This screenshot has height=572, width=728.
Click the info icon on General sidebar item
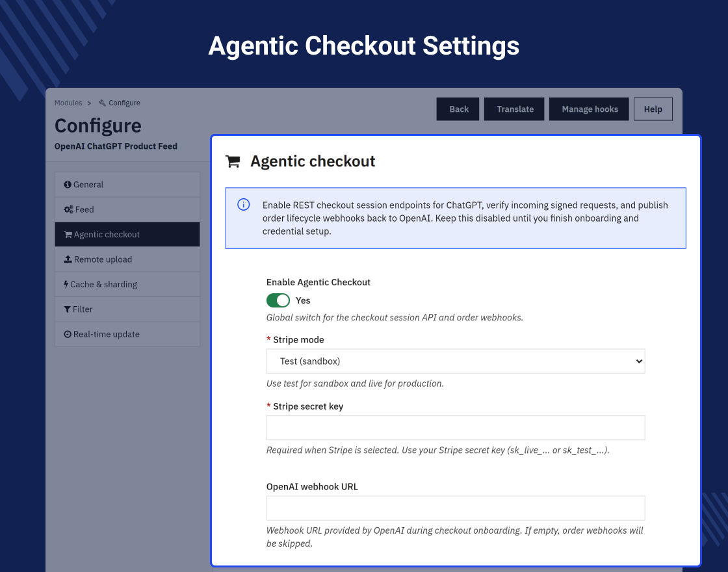[x=68, y=185]
